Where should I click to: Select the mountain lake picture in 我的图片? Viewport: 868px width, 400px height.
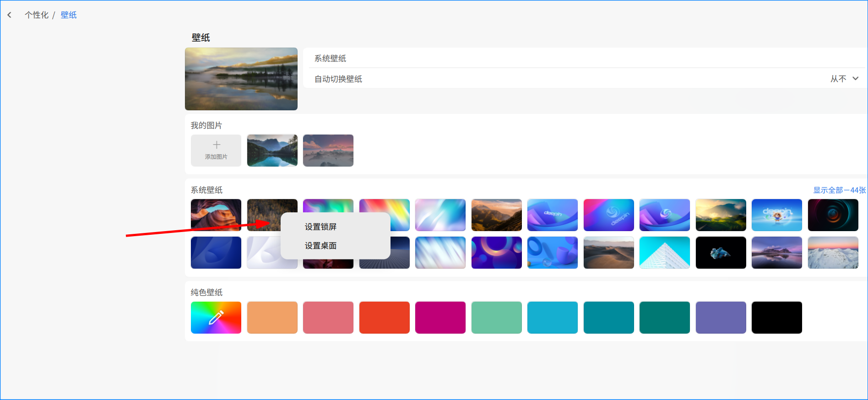click(x=272, y=150)
